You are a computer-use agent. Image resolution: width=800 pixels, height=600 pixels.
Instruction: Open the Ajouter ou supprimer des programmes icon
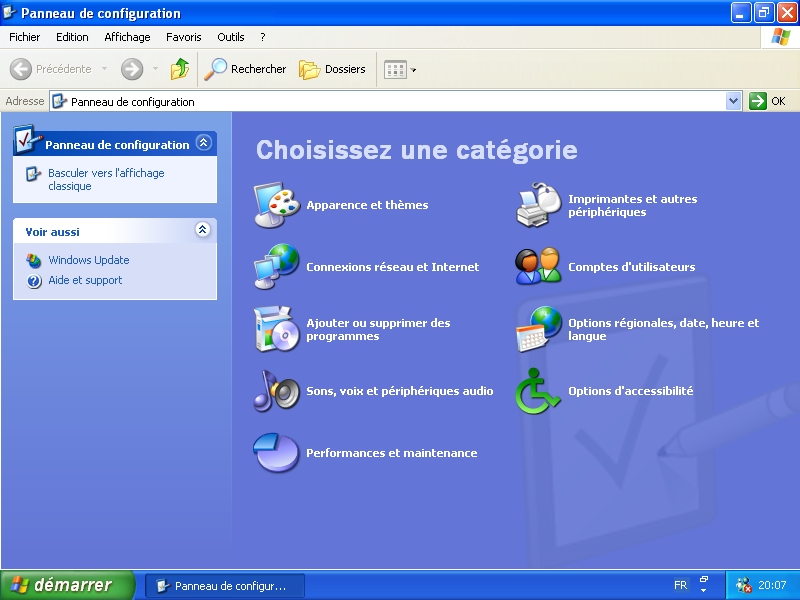277,329
